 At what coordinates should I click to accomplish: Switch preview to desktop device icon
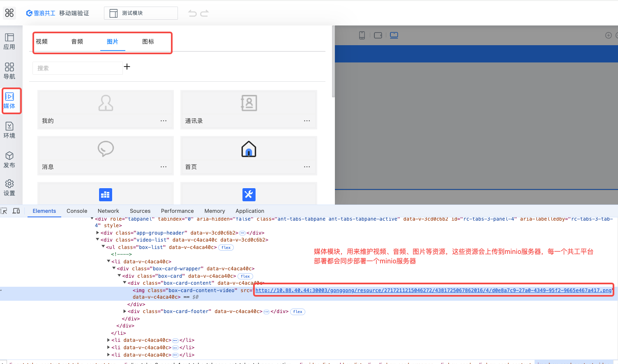pyautogui.click(x=394, y=35)
